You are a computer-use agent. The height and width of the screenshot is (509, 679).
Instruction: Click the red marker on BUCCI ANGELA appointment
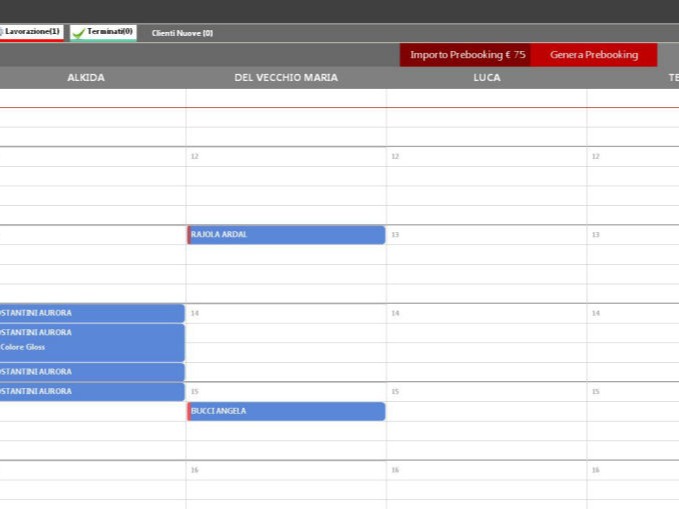click(x=188, y=411)
